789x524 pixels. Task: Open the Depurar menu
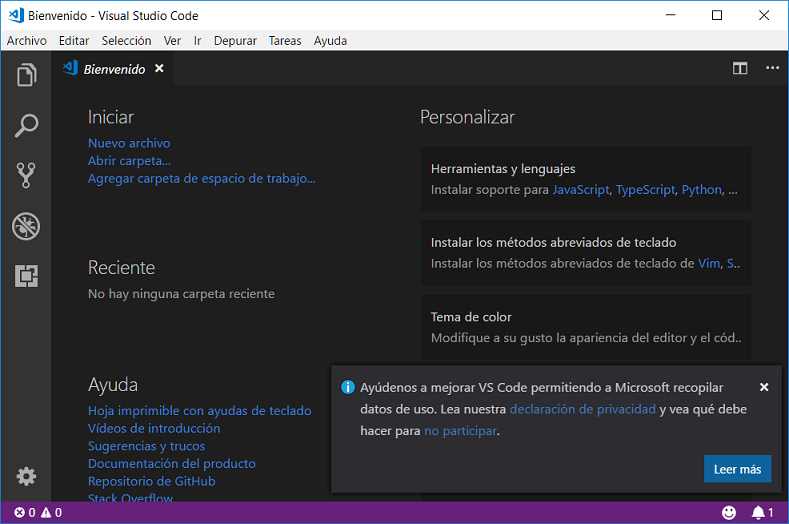235,41
